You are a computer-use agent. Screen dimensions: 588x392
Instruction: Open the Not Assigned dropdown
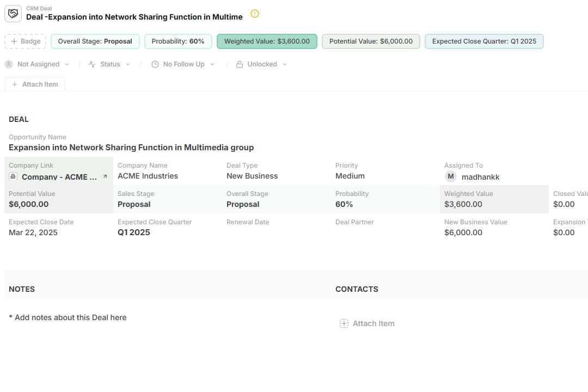[x=37, y=64]
